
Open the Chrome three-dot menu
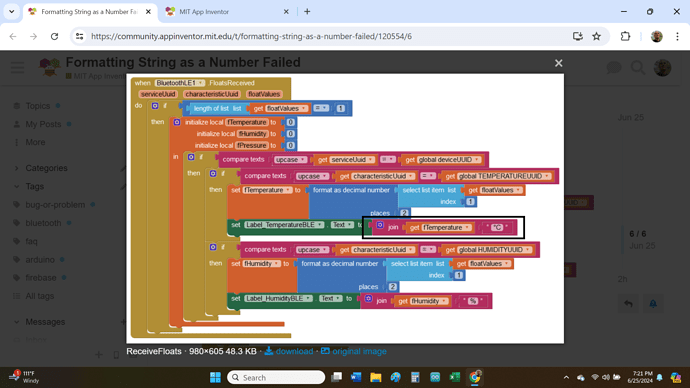(x=677, y=37)
